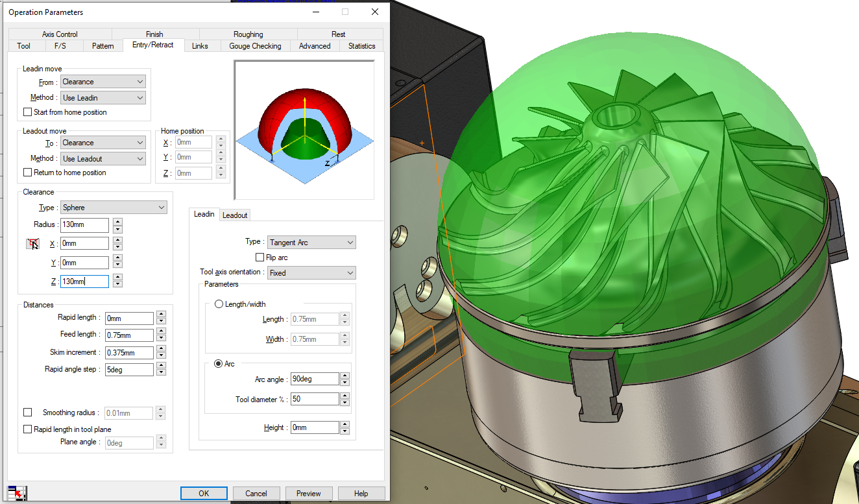Screen dimensions: 859x504
Task: Switch to the Tool tab
Action: tap(26, 45)
